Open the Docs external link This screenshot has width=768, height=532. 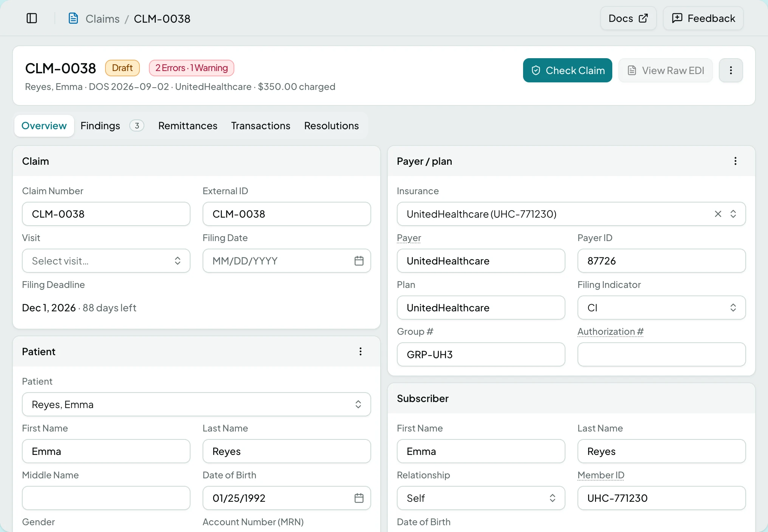(628, 18)
